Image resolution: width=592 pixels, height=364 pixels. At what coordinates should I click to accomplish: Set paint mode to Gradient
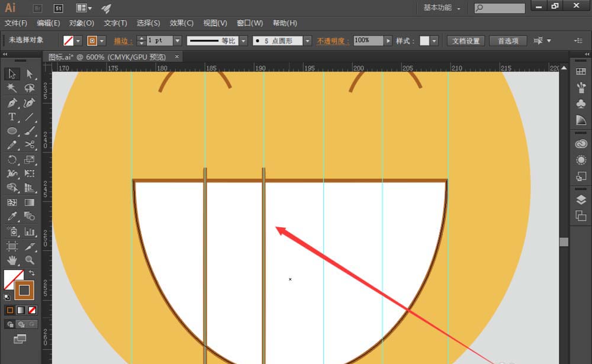(x=21, y=310)
